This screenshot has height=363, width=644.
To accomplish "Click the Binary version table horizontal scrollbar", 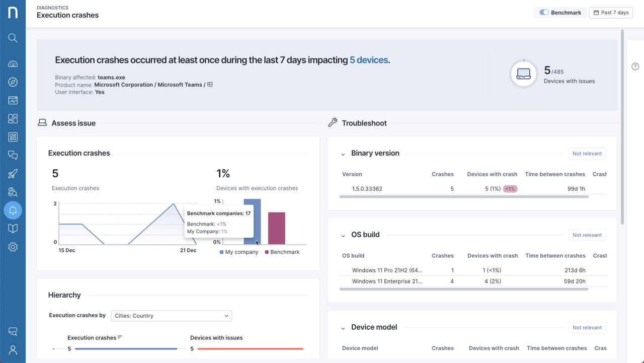I will [463, 197].
